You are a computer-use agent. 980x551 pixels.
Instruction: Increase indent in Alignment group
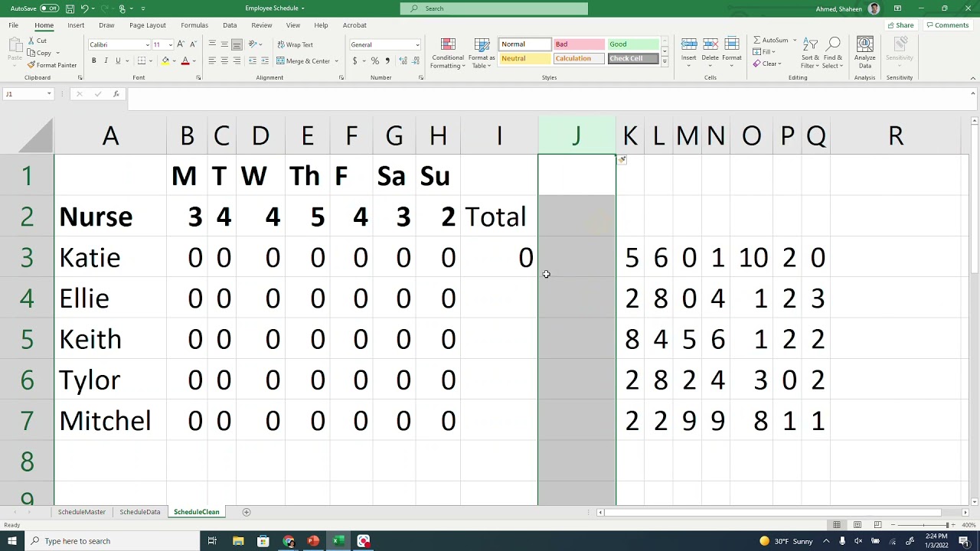click(265, 60)
